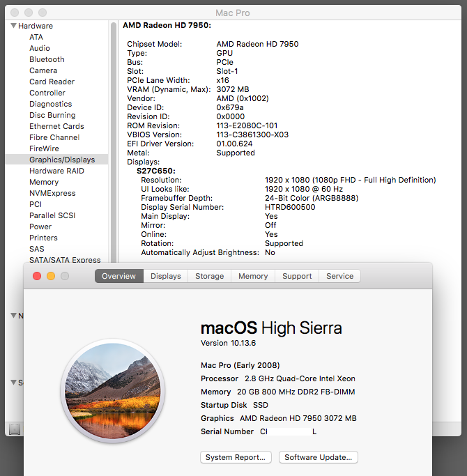Collapse the partly hidden N section triangle
Screen dimensions: 467x476
coord(14,316)
